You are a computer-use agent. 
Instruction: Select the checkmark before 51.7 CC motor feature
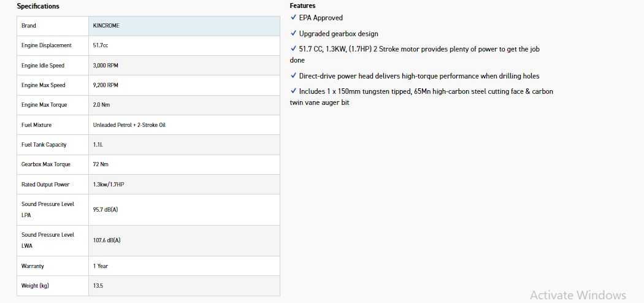click(x=293, y=49)
